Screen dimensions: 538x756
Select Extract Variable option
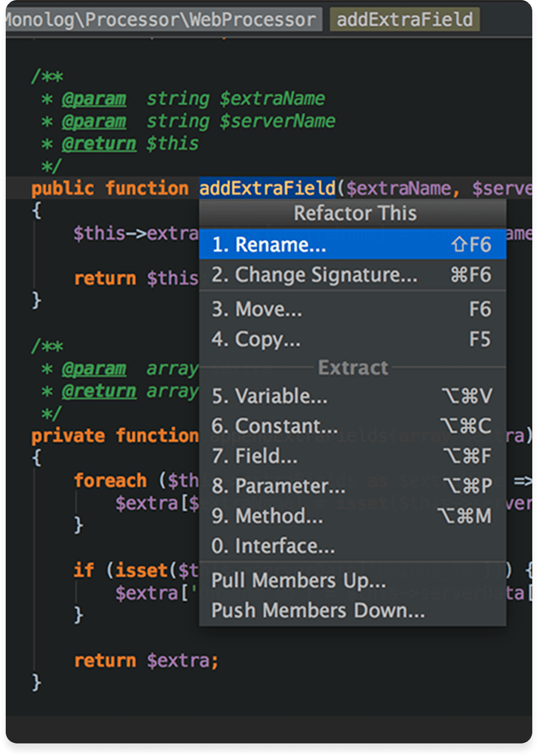pos(353,396)
